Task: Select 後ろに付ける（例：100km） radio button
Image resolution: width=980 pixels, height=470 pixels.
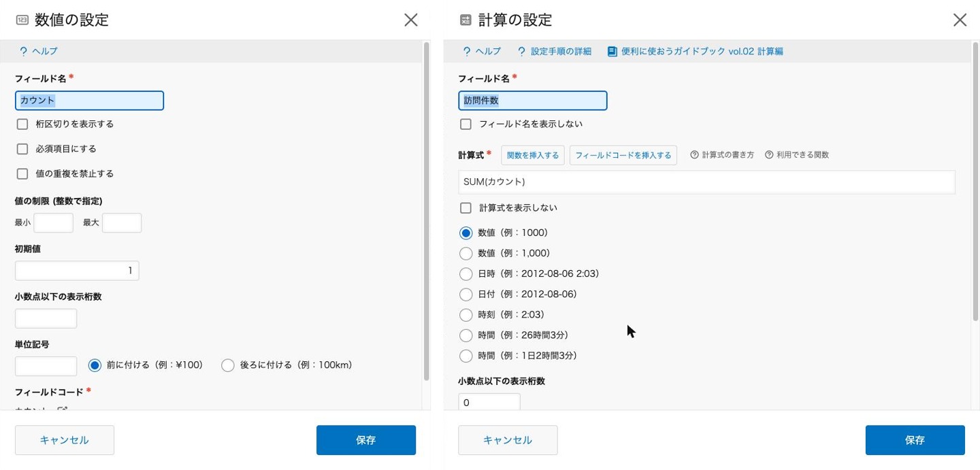Action: (228, 365)
